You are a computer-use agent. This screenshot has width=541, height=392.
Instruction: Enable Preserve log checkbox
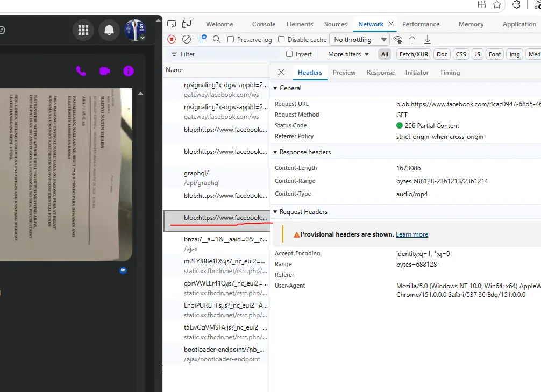click(x=231, y=39)
